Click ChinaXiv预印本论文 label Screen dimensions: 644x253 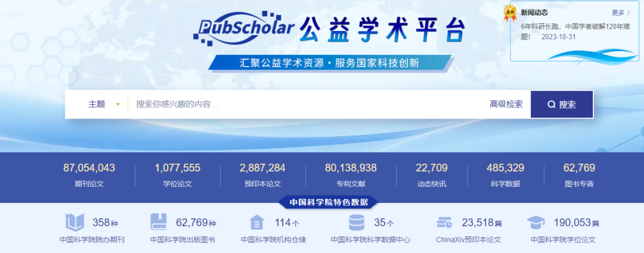(469, 240)
